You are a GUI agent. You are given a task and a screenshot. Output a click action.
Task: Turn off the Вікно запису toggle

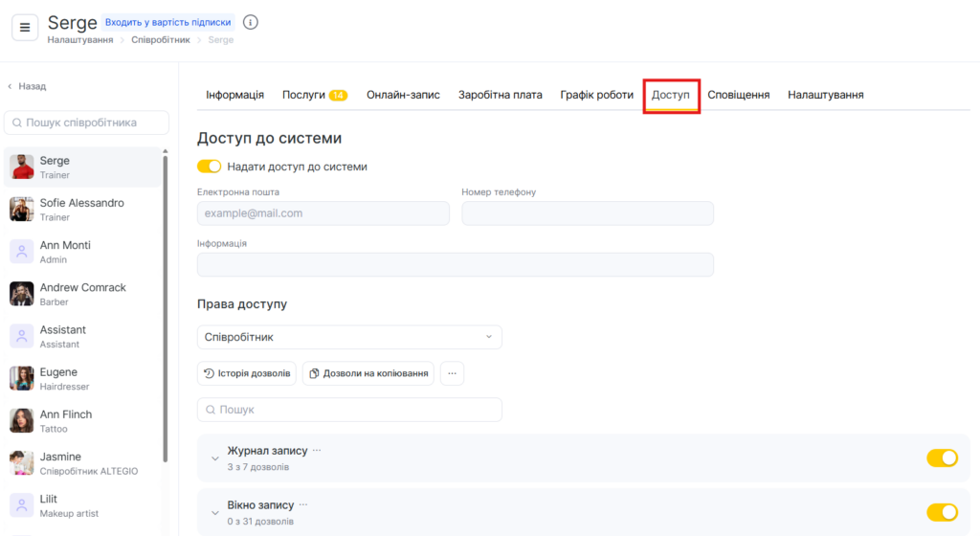click(942, 512)
